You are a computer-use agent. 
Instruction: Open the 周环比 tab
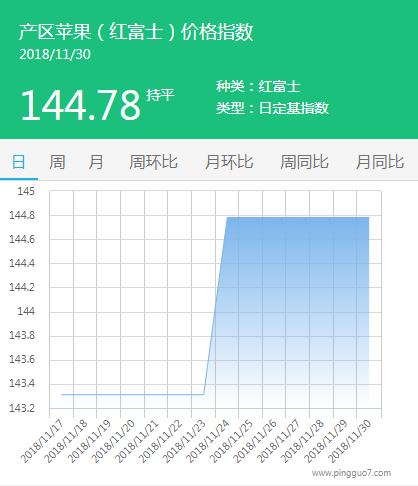[x=153, y=162]
